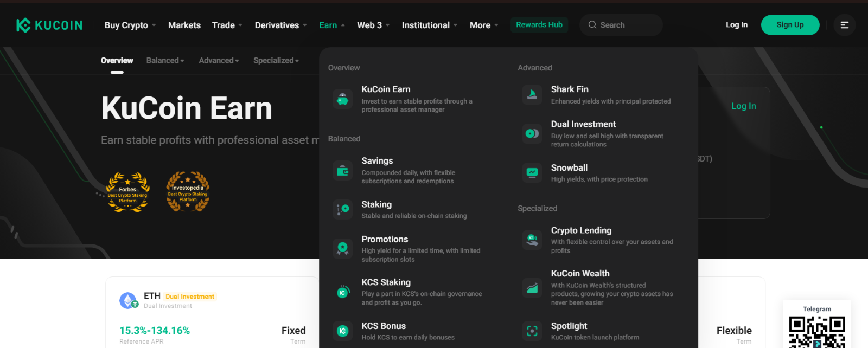This screenshot has height=348, width=868.
Task: Click the Sign Up button
Action: (790, 25)
